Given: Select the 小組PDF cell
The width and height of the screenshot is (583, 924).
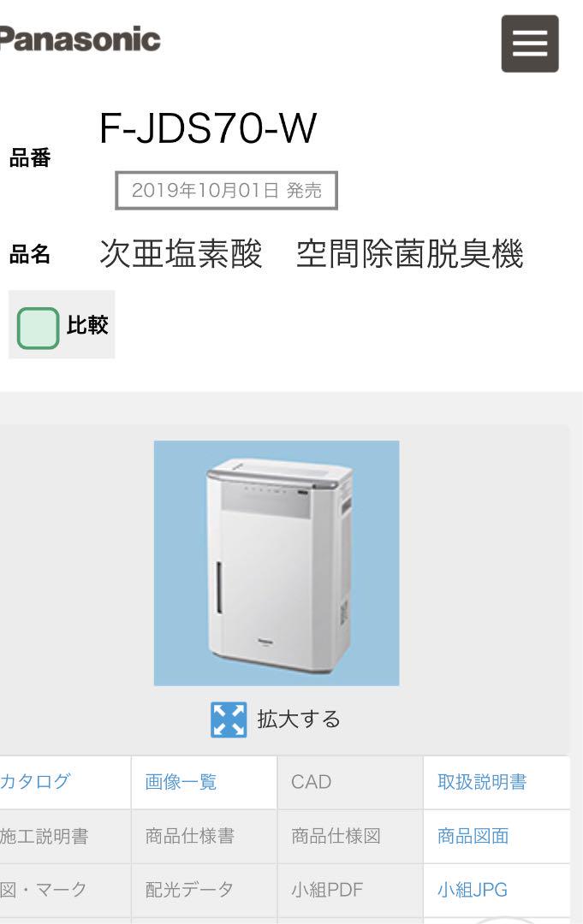Looking at the screenshot, I should [x=327, y=889].
